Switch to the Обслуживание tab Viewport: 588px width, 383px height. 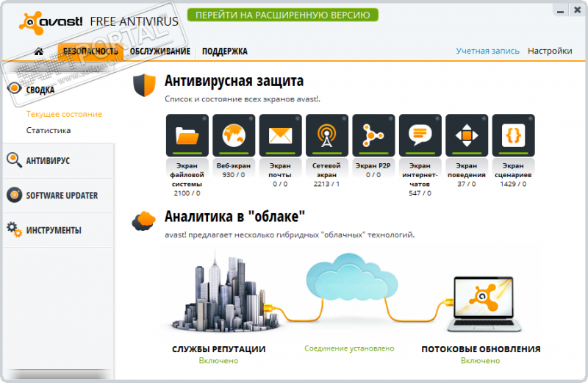click(x=160, y=51)
